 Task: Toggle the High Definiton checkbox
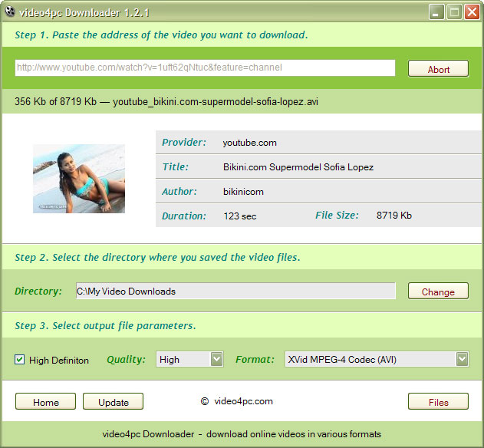(x=20, y=359)
